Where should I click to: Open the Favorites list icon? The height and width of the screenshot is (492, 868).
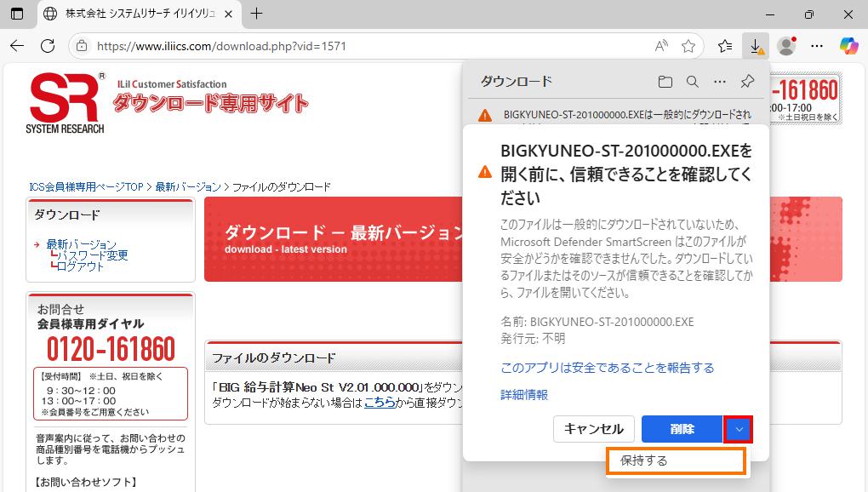[x=725, y=46]
